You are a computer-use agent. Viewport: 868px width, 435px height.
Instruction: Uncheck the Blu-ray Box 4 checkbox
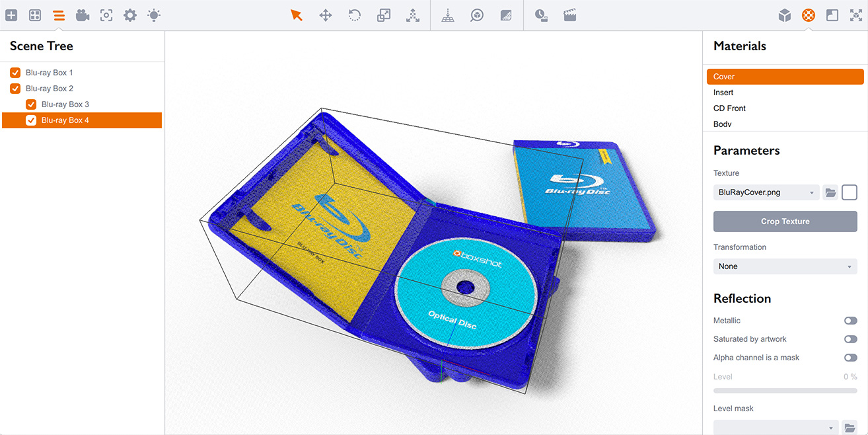pyautogui.click(x=31, y=120)
